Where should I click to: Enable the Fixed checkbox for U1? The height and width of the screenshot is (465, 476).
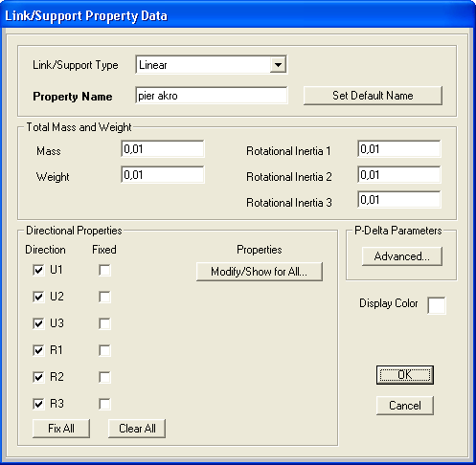click(104, 270)
